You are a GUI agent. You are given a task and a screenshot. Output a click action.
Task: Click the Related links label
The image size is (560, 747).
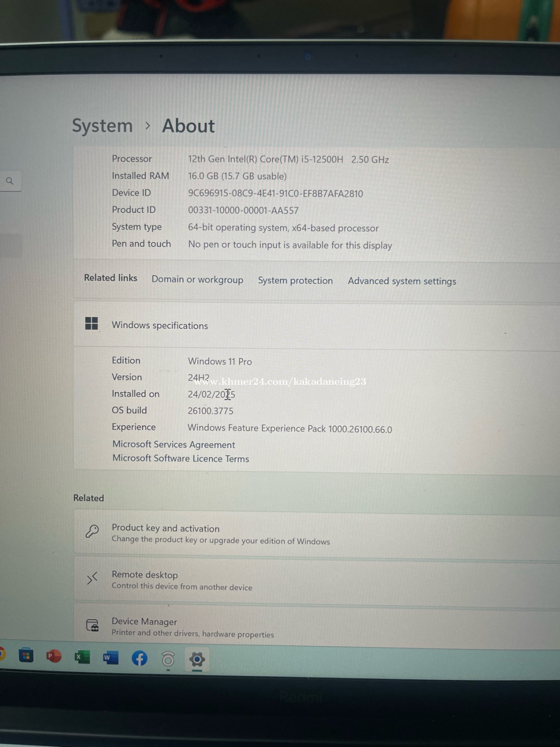(x=110, y=278)
